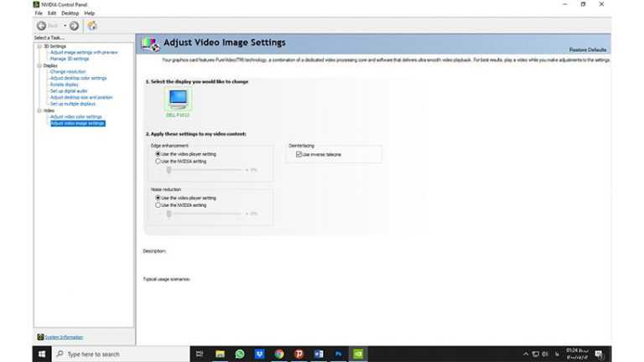The width and height of the screenshot is (644, 362).
Task: Open Adjust image settings with preview
Action: point(84,53)
